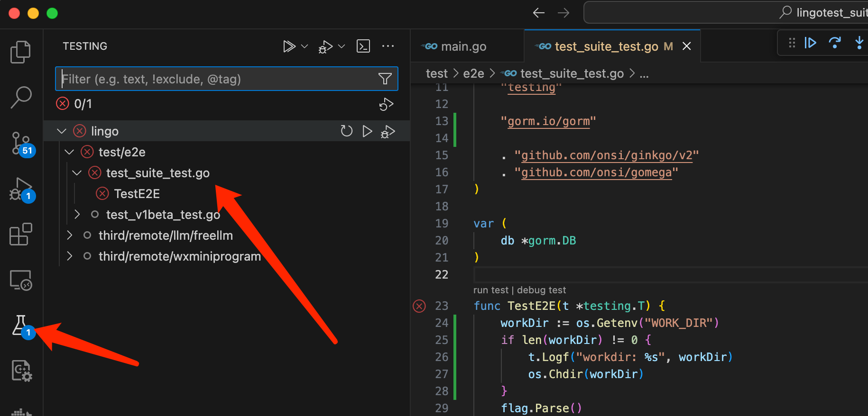Debug all tests in Testing header
Screen dimensions: 868x416
(325, 46)
